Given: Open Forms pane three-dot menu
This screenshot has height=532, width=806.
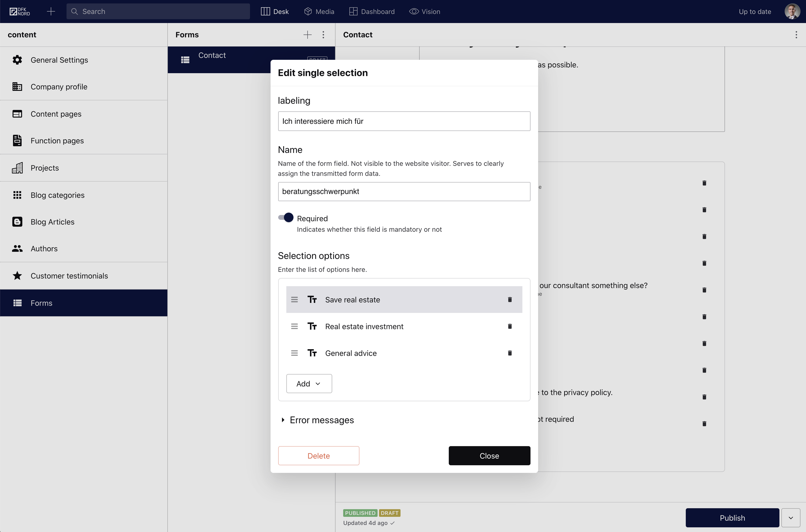Looking at the screenshot, I should [x=323, y=35].
